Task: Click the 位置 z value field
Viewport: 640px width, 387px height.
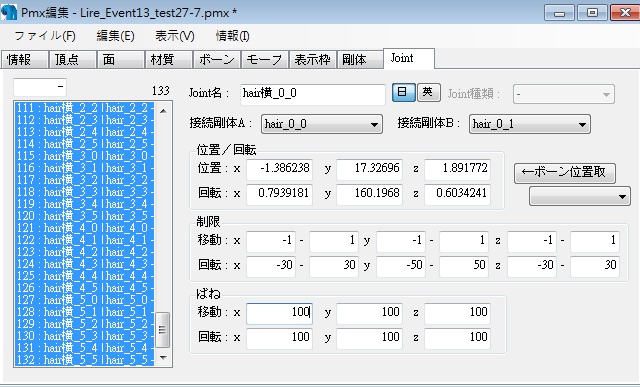Action: 458,169
